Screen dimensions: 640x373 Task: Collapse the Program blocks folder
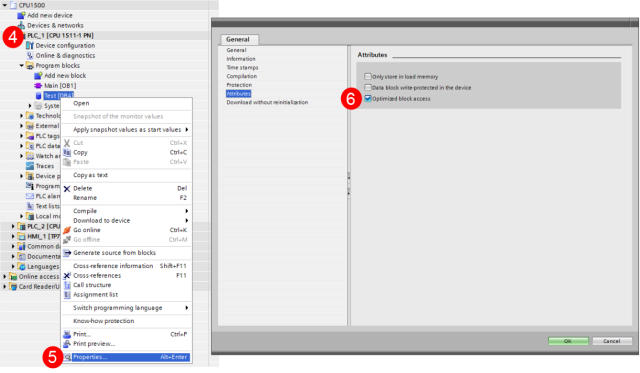click(x=22, y=65)
